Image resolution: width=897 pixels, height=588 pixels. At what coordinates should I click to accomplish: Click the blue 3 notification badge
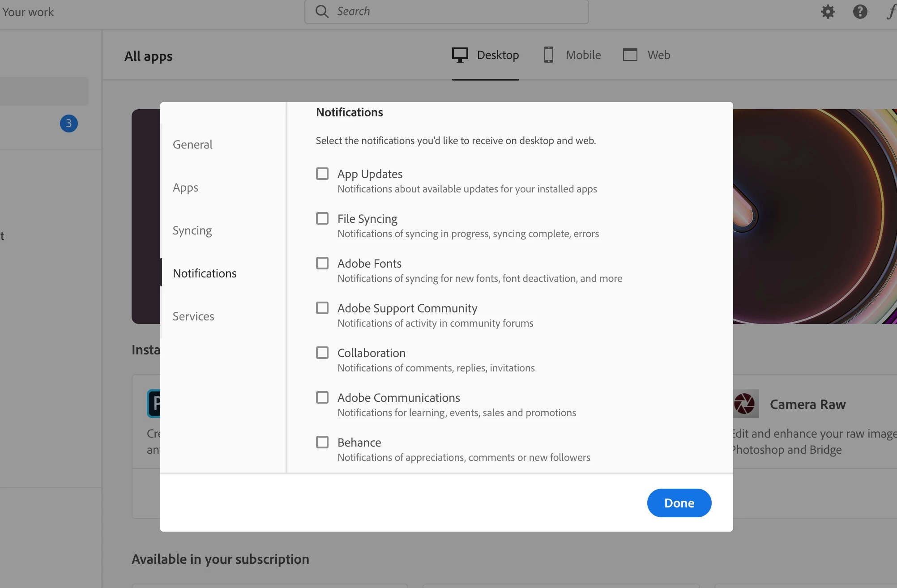(x=69, y=124)
